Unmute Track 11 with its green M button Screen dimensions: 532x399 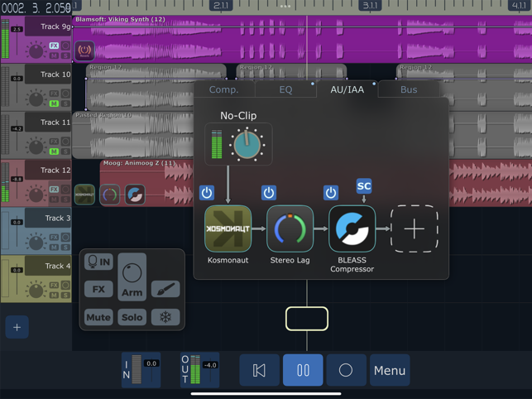(54, 151)
